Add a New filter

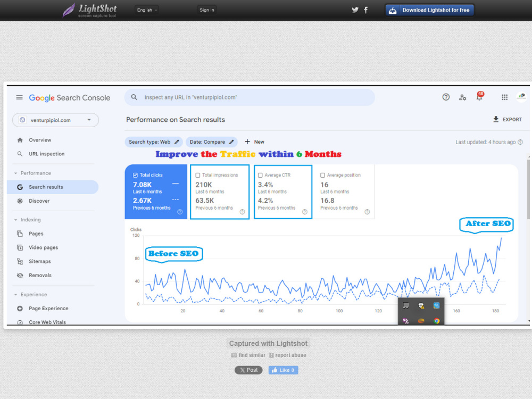tap(254, 142)
